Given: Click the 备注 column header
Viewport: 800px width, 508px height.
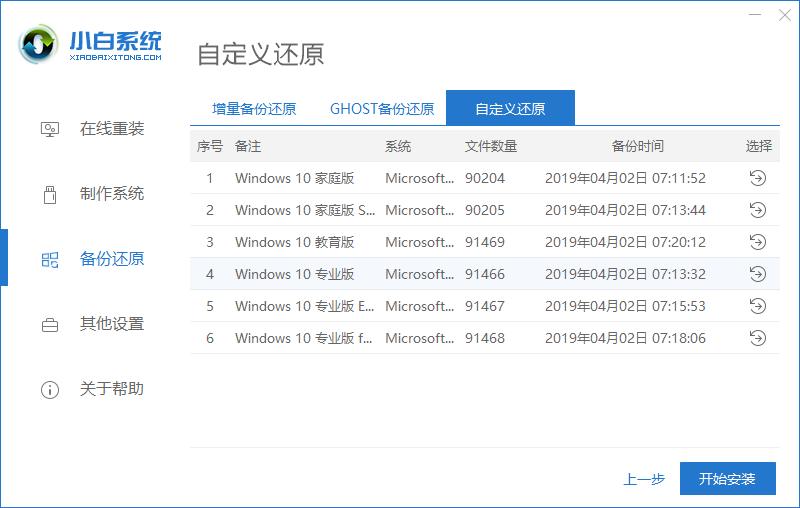Looking at the screenshot, I should (248, 146).
